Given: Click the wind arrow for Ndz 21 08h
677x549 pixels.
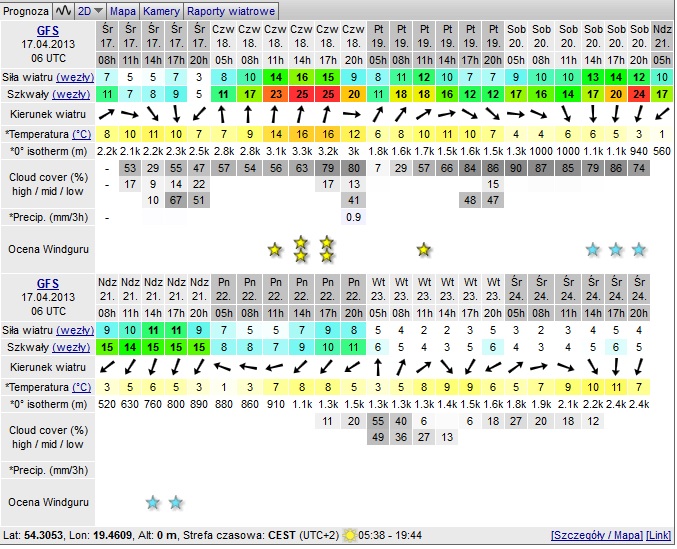Looking at the screenshot, I should pyautogui.click(x=107, y=367).
